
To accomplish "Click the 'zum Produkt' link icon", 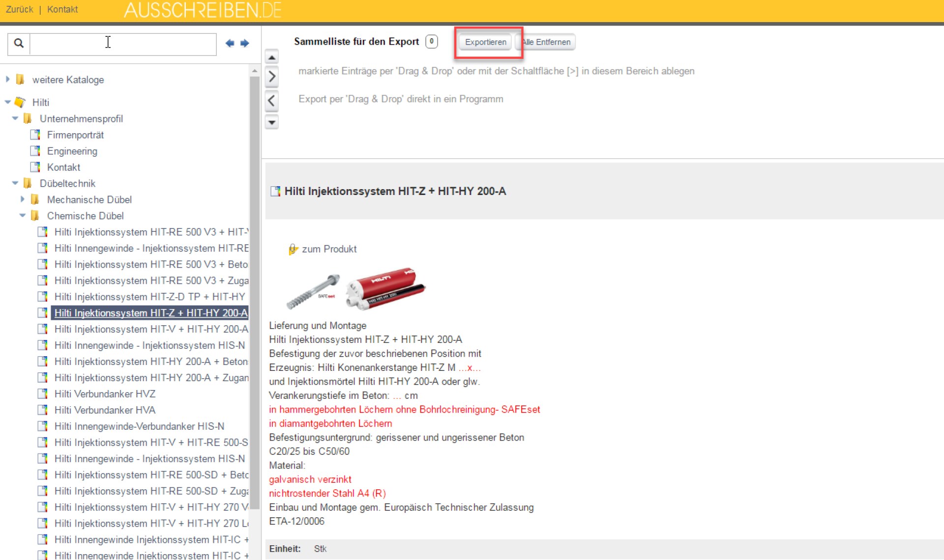I will (293, 250).
